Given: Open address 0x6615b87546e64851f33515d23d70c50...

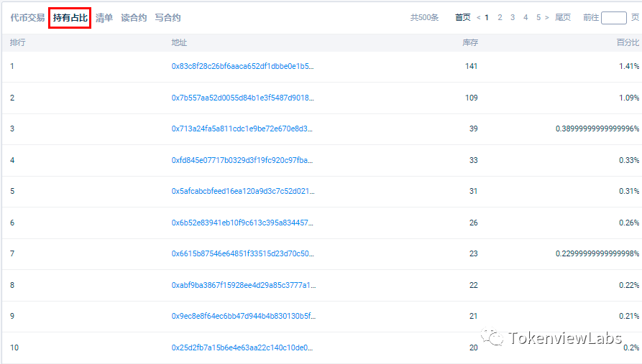Looking at the screenshot, I should [x=242, y=253].
